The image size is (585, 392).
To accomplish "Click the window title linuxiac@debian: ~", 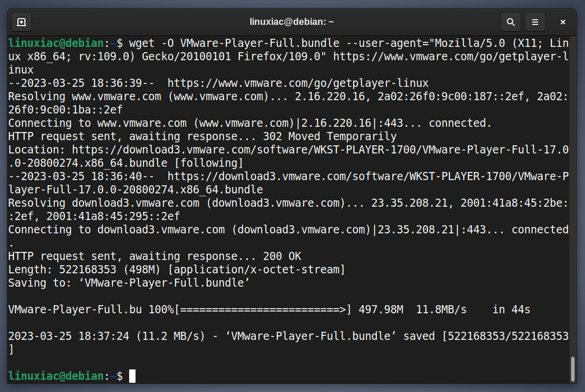I will click(291, 22).
